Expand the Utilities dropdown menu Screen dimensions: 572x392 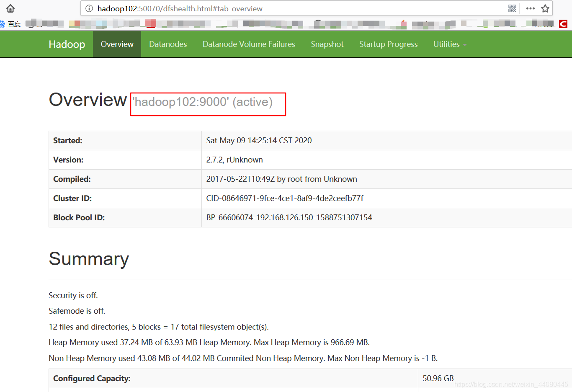pyautogui.click(x=450, y=44)
